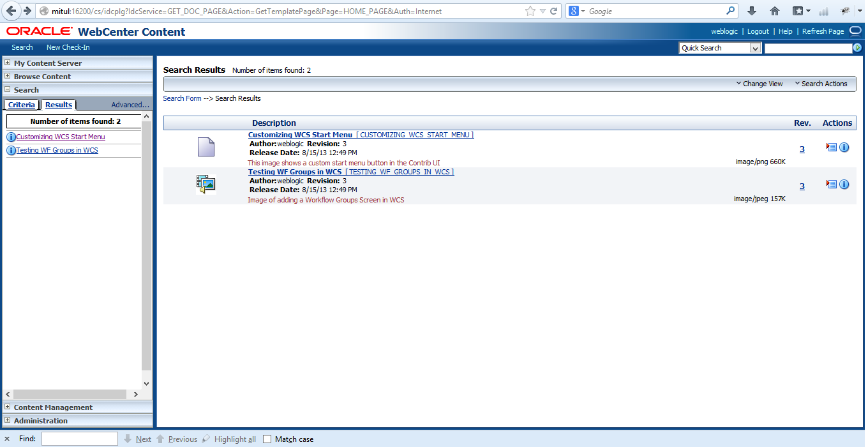The image size is (868, 447).
Task: Switch to the Criteria tab
Action: [x=21, y=104]
